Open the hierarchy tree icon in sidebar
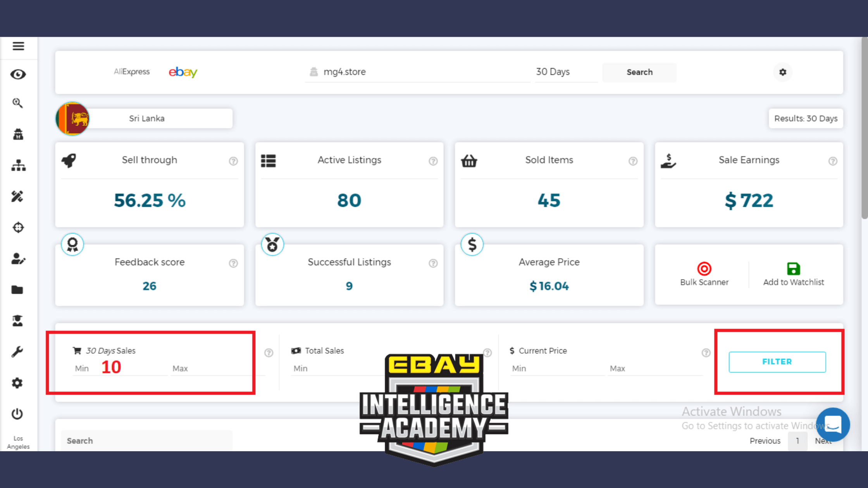 pos(18,165)
